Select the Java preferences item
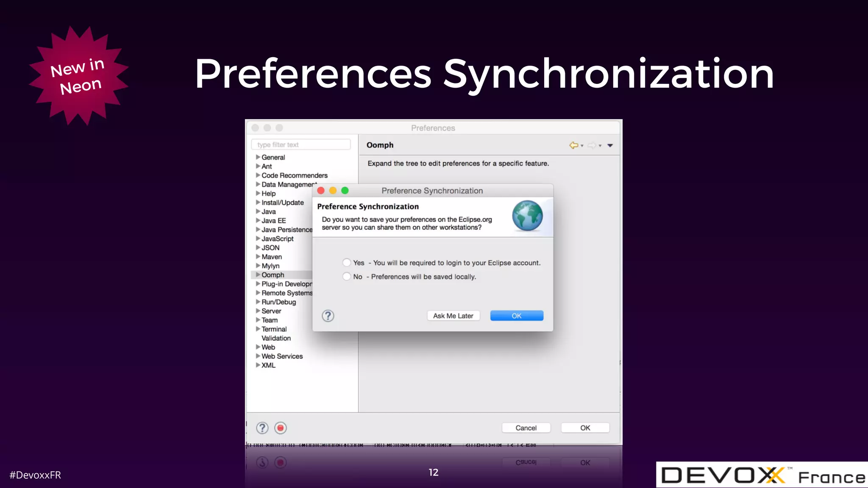The height and width of the screenshot is (488, 868). [269, 211]
